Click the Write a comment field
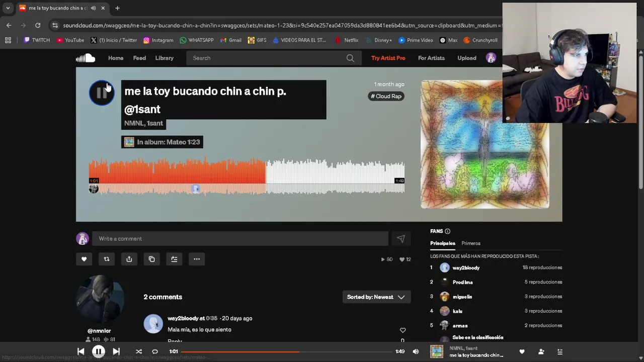644x362 pixels. tap(240, 239)
